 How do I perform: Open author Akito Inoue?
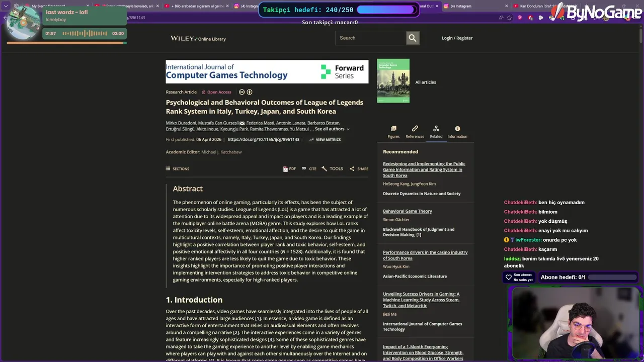[x=207, y=129]
